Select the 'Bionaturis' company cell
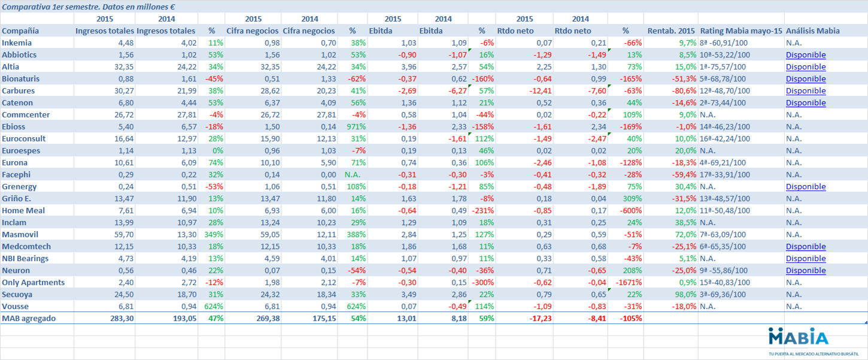Viewport: 868px width, 360px height. pyautogui.click(x=21, y=78)
